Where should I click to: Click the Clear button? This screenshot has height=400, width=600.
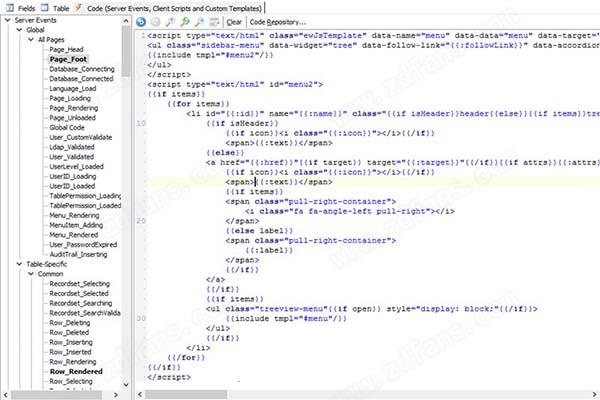pyautogui.click(x=234, y=22)
